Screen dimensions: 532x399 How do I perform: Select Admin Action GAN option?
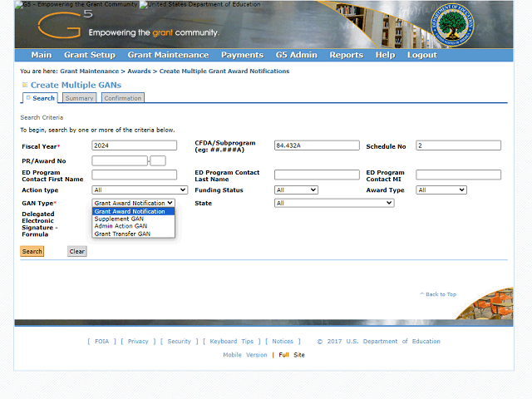[134, 226]
